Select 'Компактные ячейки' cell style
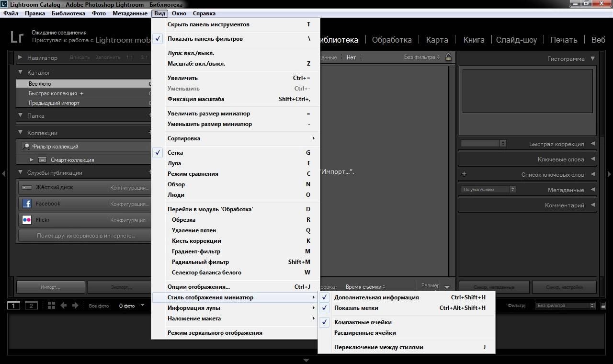 click(x=407, y=322)
